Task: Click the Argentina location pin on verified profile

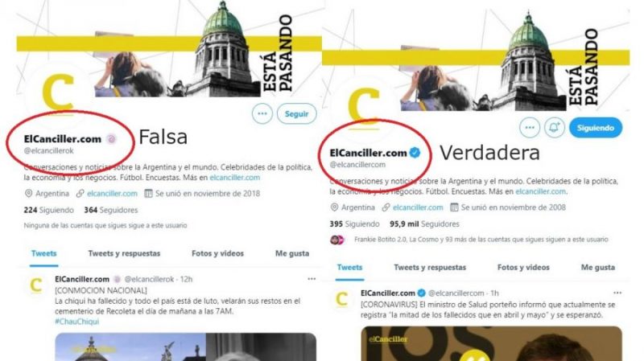Action: tap(334, 207)
